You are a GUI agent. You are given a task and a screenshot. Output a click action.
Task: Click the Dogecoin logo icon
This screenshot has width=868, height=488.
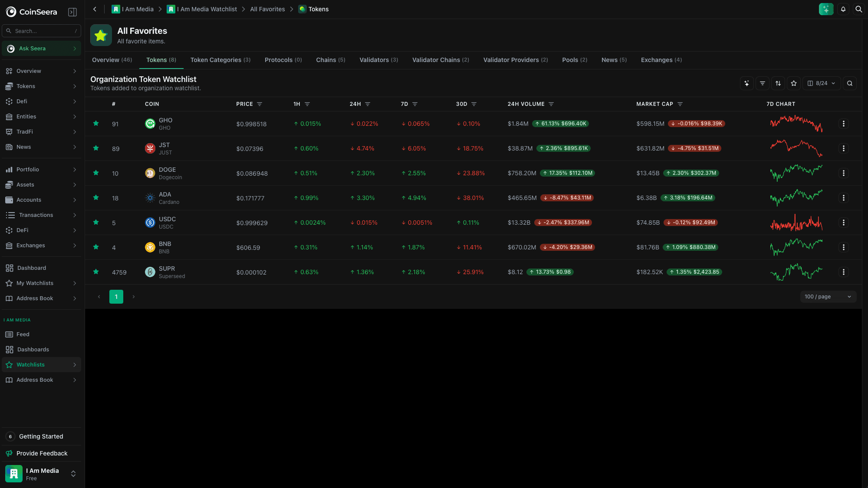pyautogui.click(x=150, y=173)
